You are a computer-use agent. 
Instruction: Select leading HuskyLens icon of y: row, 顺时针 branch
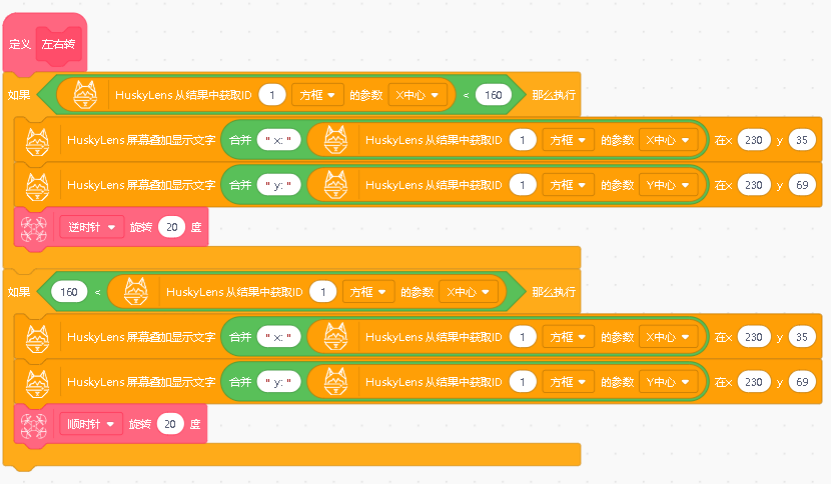pyautogui.click(x=38, y=383)
